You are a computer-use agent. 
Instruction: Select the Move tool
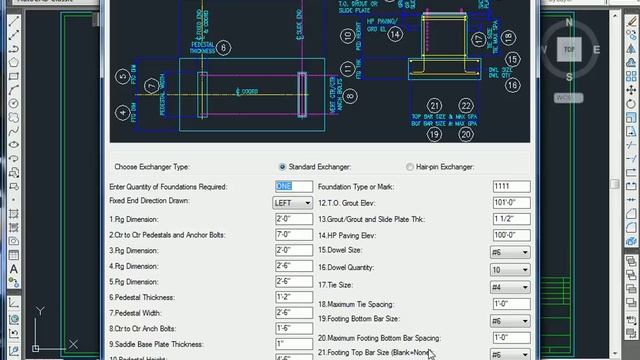[631, 90]
